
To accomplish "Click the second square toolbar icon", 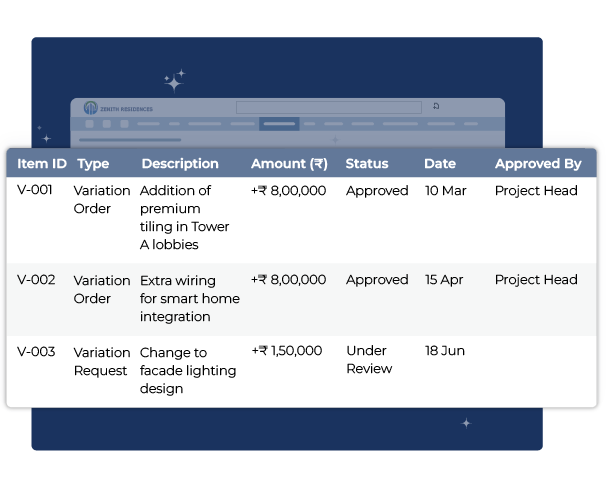I will pyautogui.click(x=107, y=124).
